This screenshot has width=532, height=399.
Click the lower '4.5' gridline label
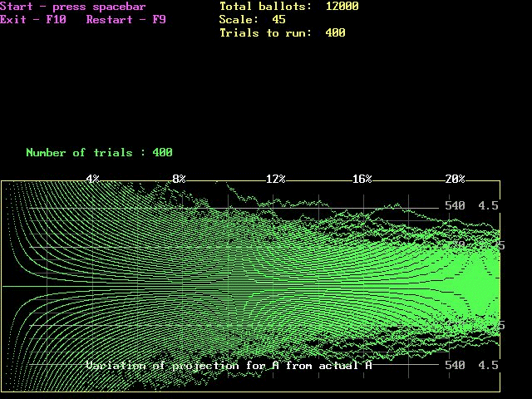coord(488,365)
